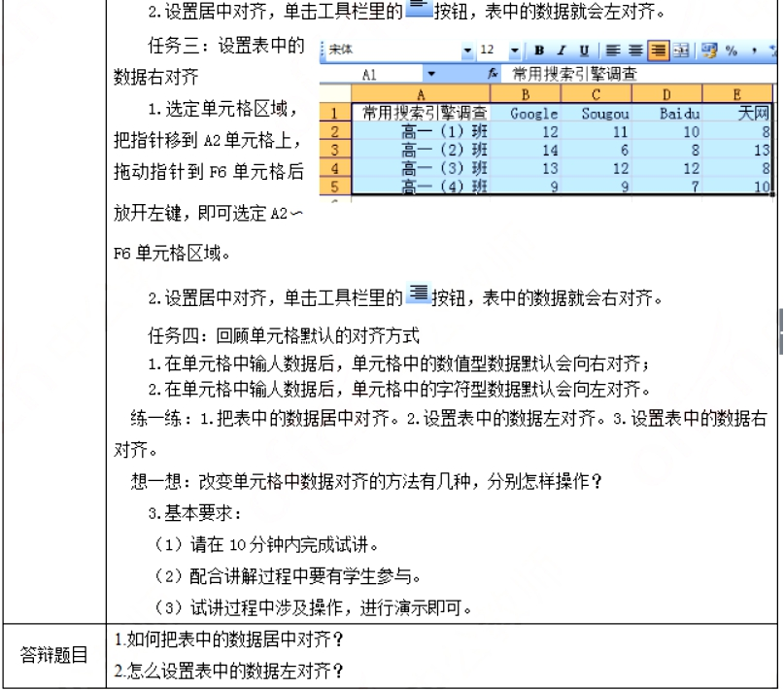The height and width of the screenshot is (690, 784).
Task: Click Sougou value 11 in row 2
Action: pyautogui.click(x=596, y=131)
